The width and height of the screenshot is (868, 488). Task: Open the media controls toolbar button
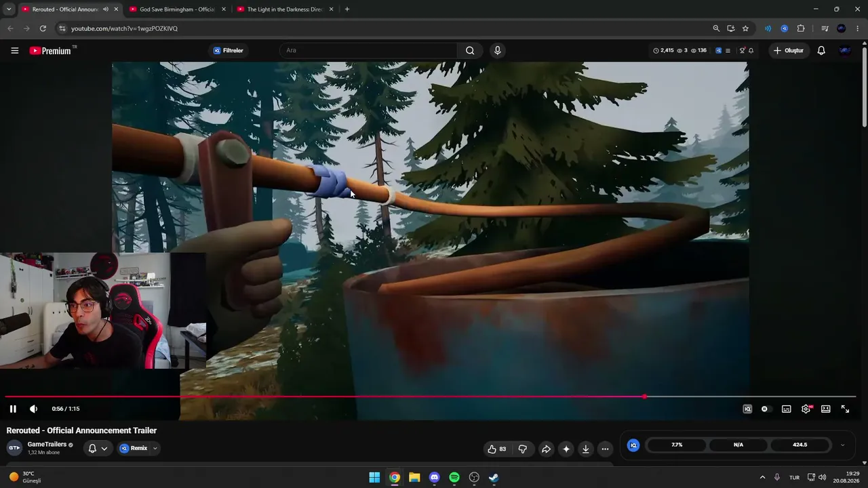[x=825, y=28]
